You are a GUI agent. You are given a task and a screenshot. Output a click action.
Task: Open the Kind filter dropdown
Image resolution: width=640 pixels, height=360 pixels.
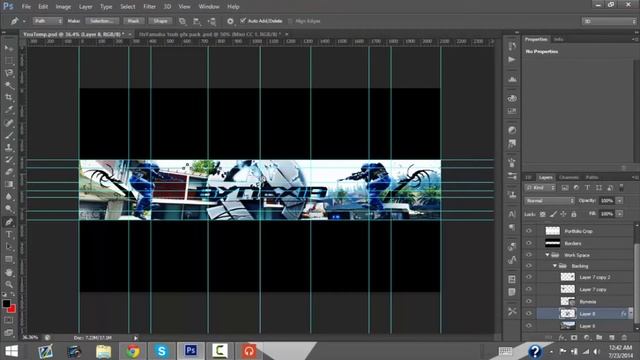pos(540,188)
